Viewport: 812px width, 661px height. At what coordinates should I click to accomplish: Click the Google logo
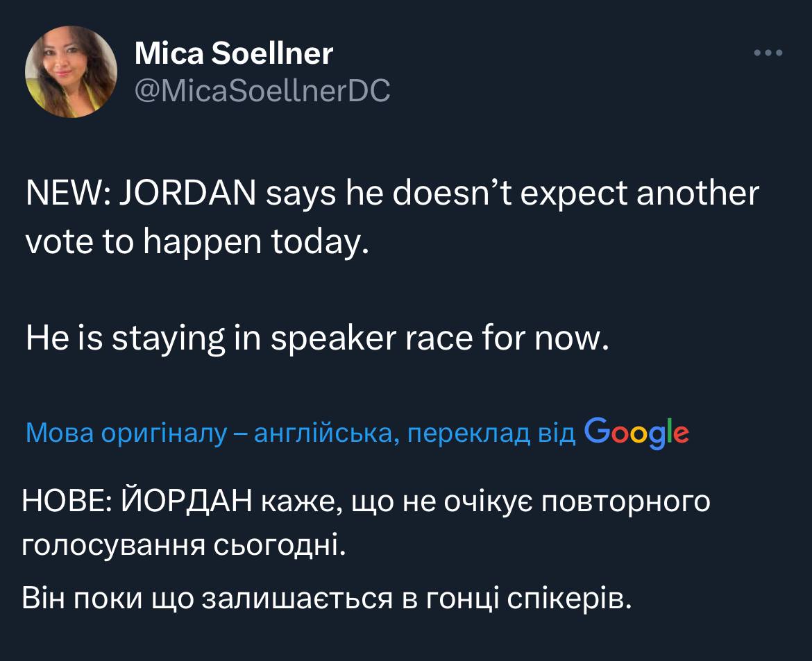[x=637, y=432]
